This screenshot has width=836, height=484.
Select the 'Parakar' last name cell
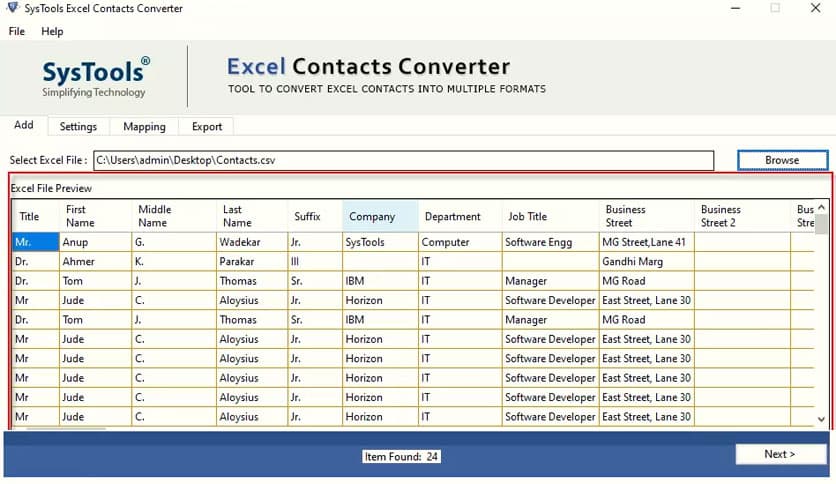[x=252, y=262]
